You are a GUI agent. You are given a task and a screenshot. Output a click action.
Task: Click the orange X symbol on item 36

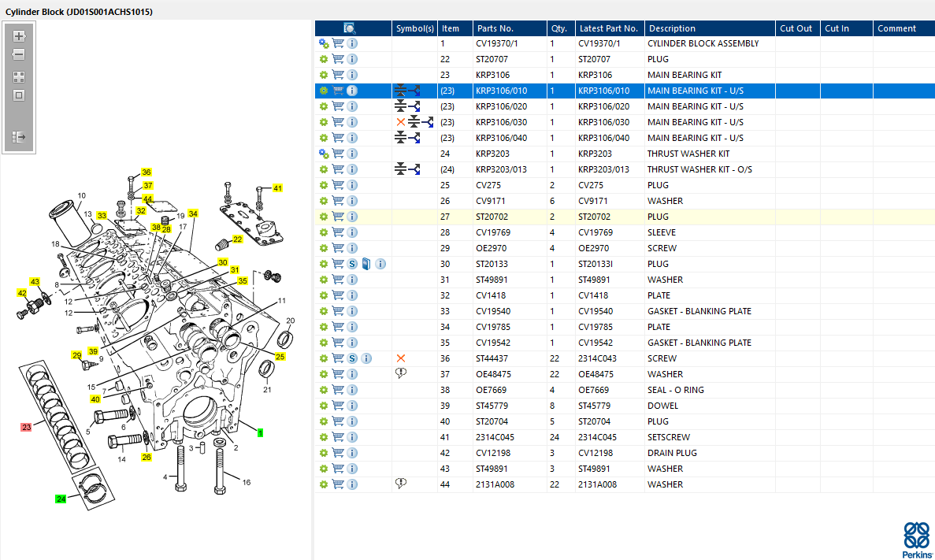[401, 358]
